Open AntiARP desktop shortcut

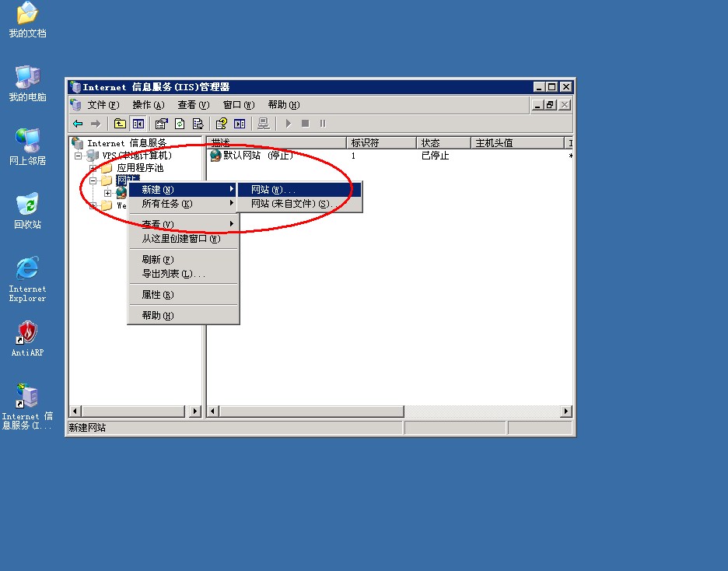tap(27, 339)
